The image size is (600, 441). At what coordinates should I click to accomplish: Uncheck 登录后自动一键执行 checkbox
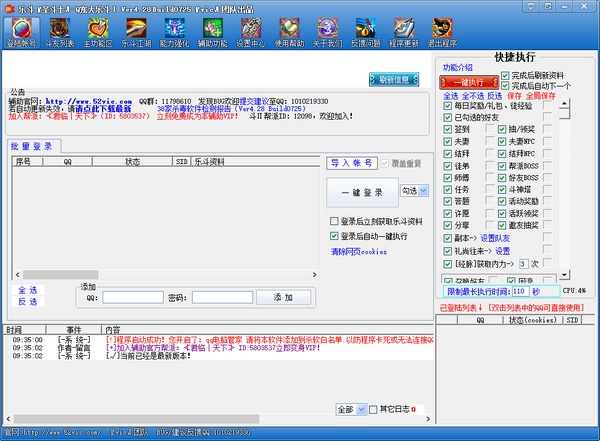(x=335, y=236)
